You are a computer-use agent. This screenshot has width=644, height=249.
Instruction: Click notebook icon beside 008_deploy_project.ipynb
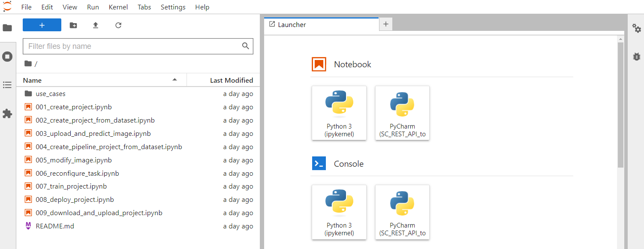click(x=28, y=200)
